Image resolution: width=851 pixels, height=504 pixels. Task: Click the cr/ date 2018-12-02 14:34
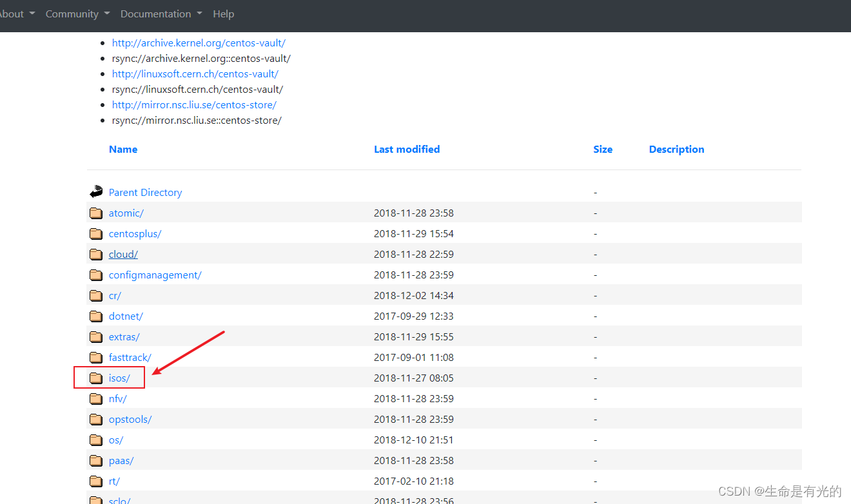pos(414,295)
